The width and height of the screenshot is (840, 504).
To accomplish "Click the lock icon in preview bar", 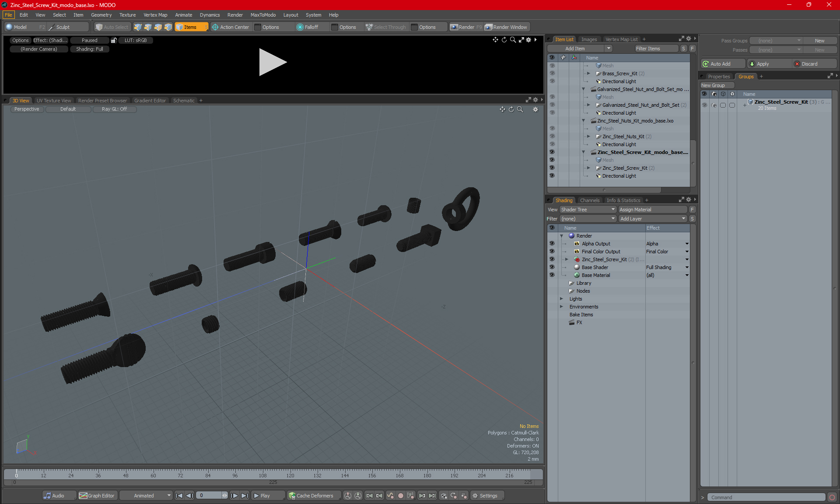I will [114, 40].
